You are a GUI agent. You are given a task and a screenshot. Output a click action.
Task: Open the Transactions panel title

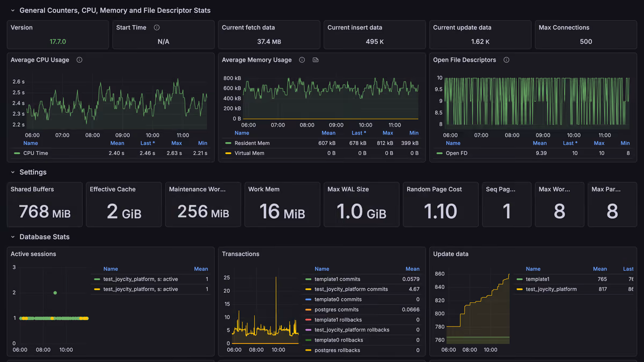(x=240, y=254)
